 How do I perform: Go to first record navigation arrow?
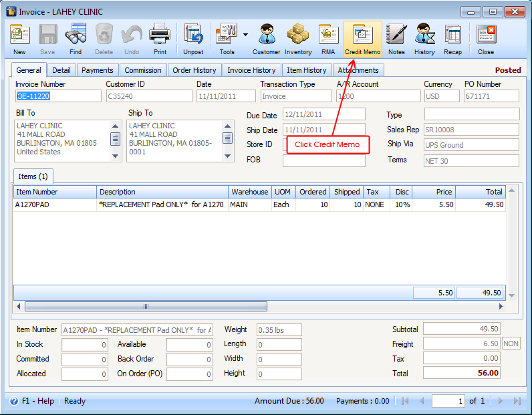coord(405,401)
